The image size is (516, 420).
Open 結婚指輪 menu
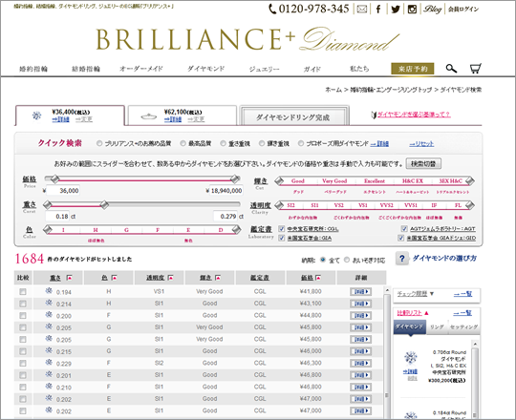pos(86,69)
